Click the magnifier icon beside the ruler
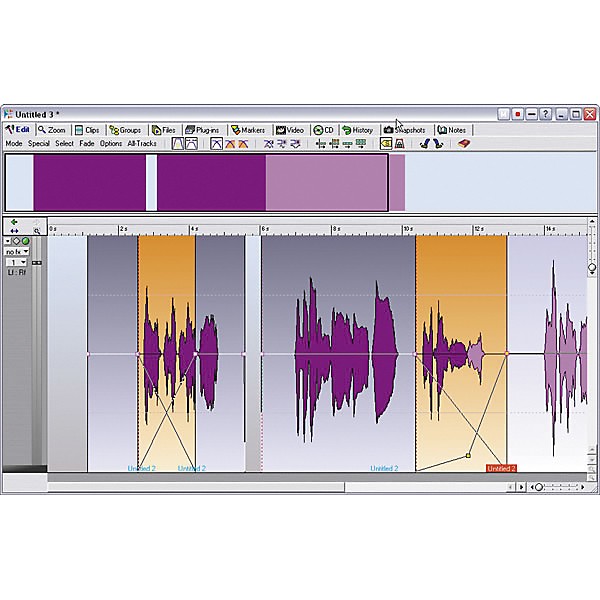The width and height of the screenshot is (600, 600). (x=37, y=231)
